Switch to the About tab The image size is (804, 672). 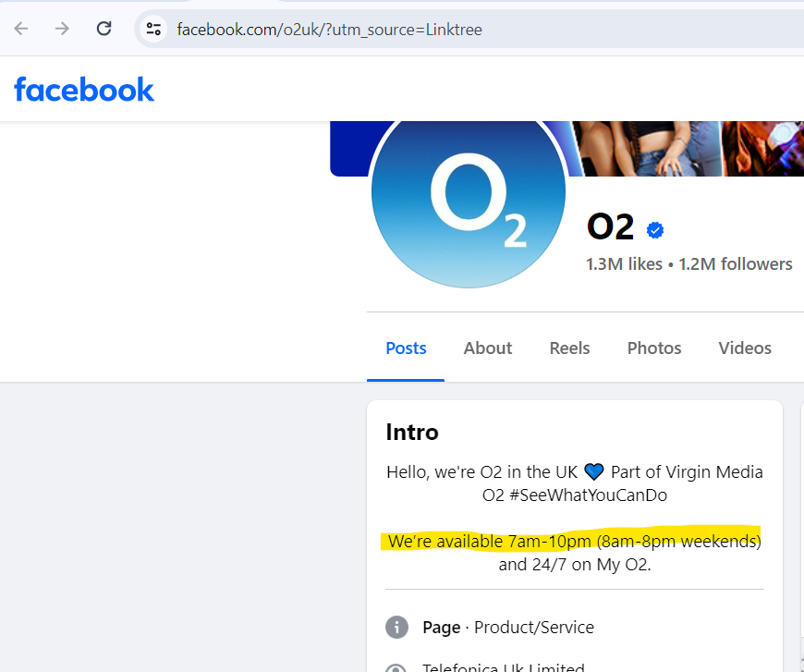(487, 348)
